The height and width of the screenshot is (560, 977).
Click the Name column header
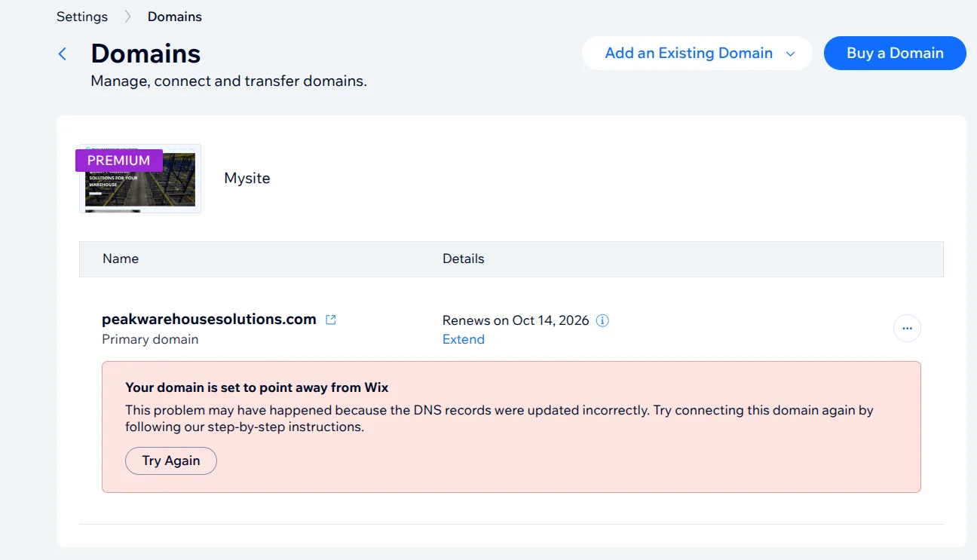pos(121,259)
